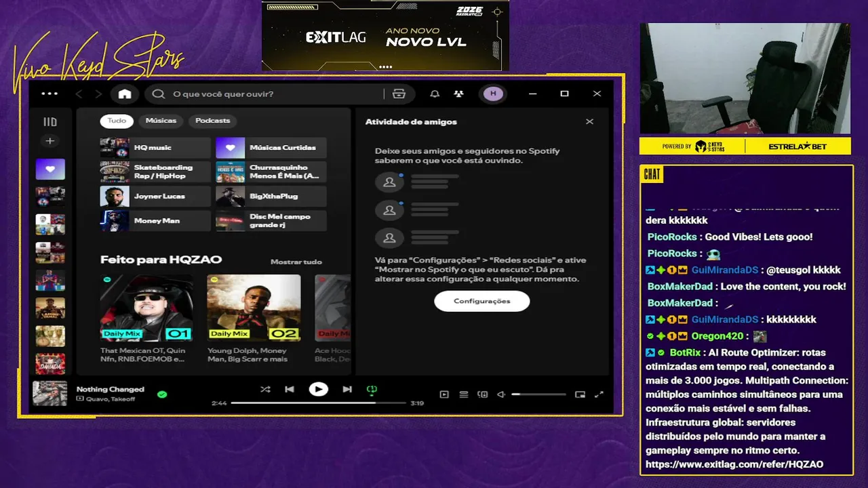
Task: Click the Configurações button
Action: point(482,301)
